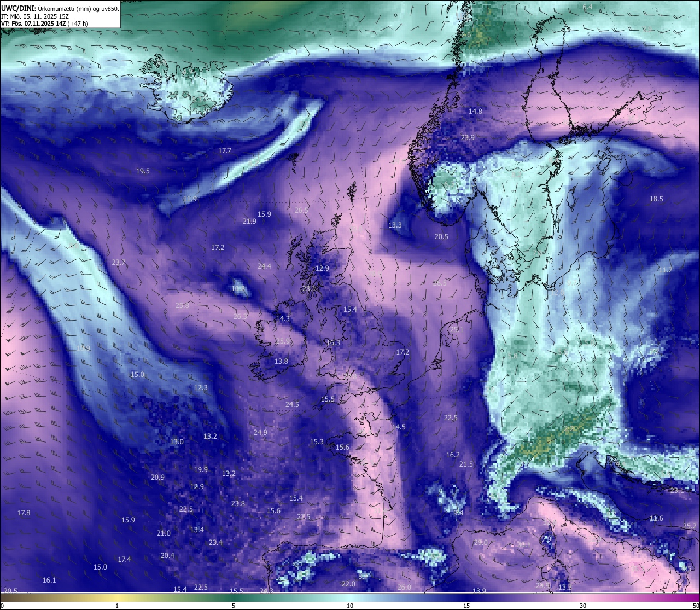Select the 22.0 value over northeast Spain
The width and height of the screenshot is (700, 610).
(x=348, y=584)
